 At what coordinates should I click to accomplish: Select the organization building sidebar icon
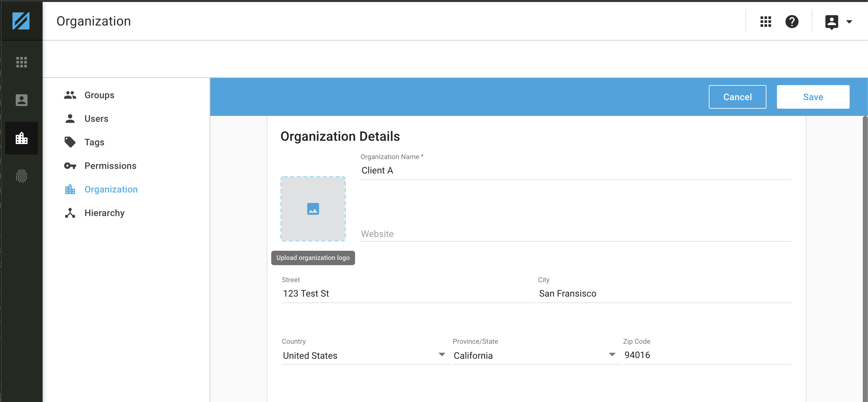22,138
